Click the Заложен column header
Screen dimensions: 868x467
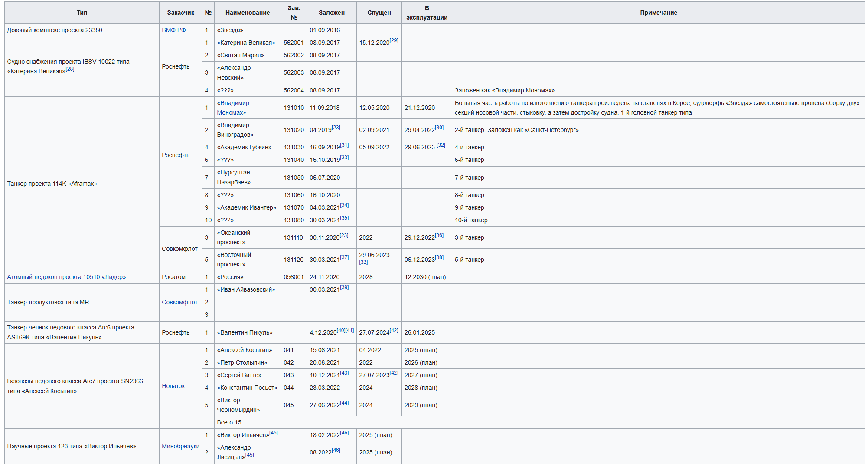(x=332, y=13)
